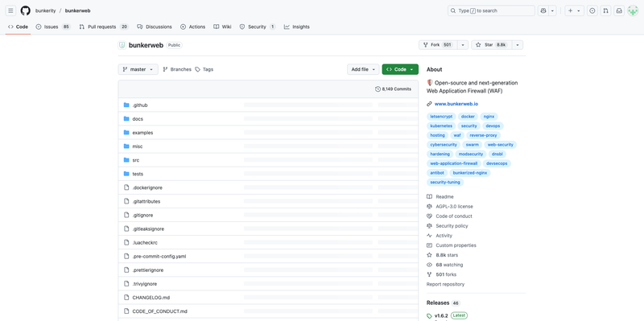644x321 pixels.
Task: Switch to the Code tab
Action: pos(18,27)
